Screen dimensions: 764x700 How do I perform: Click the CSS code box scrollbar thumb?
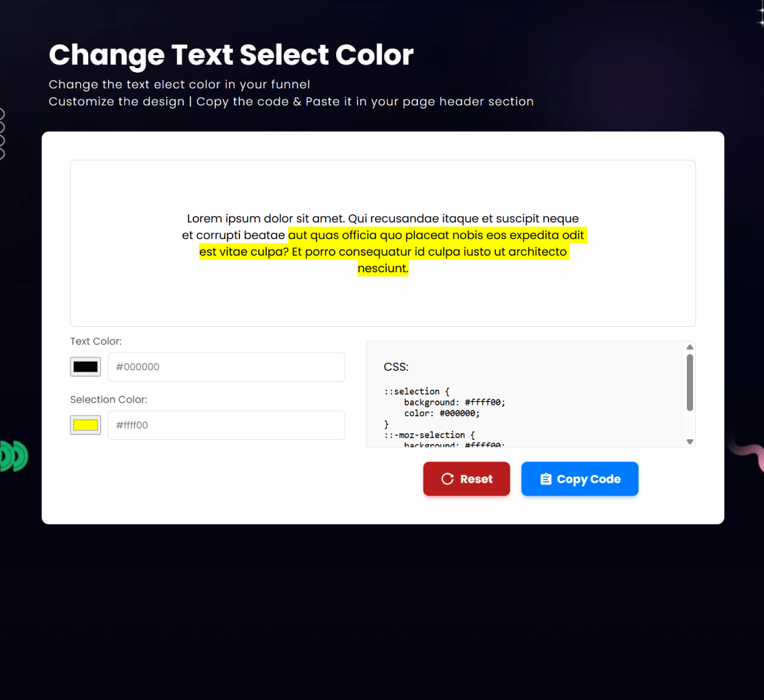[x=690, y=382]
